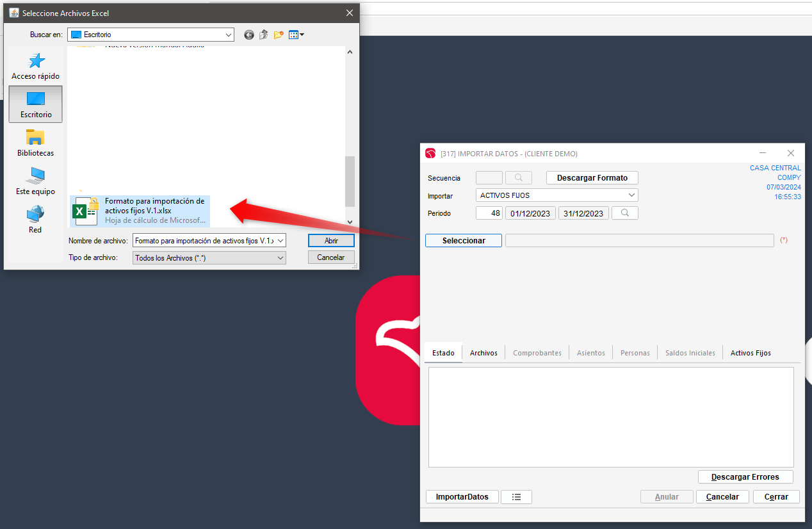Click the back arrow icon in file dialog
The image size is (812, 529).
(x=249, y=35)
